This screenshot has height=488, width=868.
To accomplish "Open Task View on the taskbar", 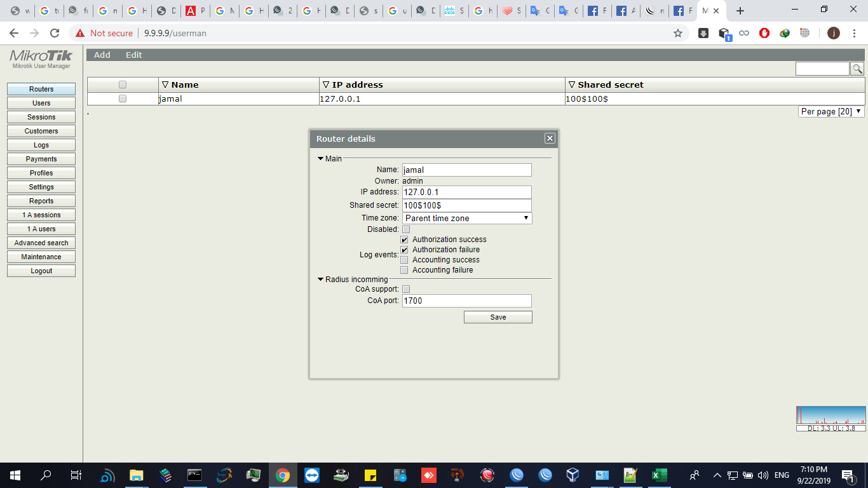I will [x=76, y=475].
